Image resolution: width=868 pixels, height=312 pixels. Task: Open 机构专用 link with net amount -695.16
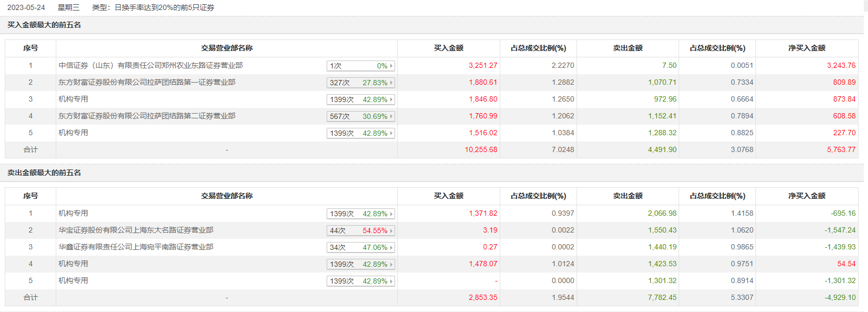[73, 213]
